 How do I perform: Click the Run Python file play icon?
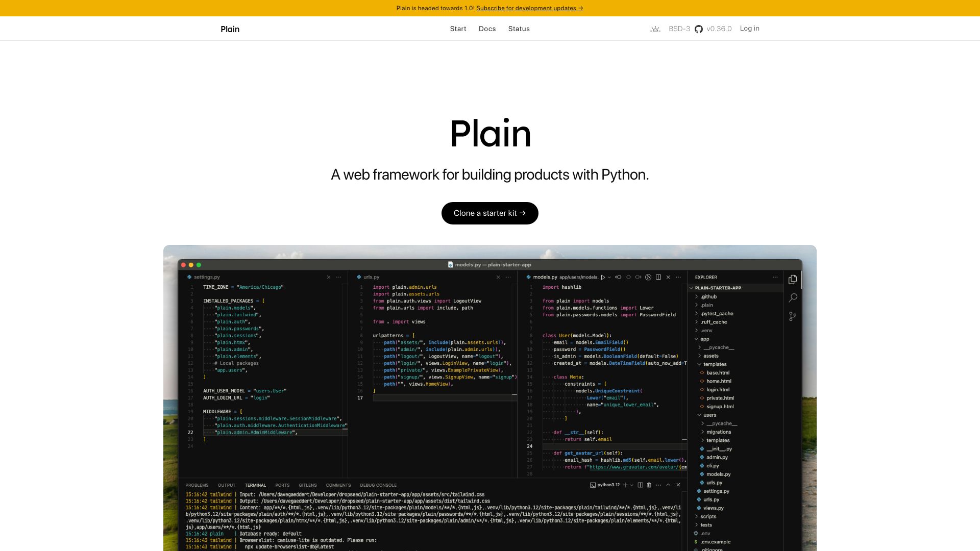[x=603, y=278]
